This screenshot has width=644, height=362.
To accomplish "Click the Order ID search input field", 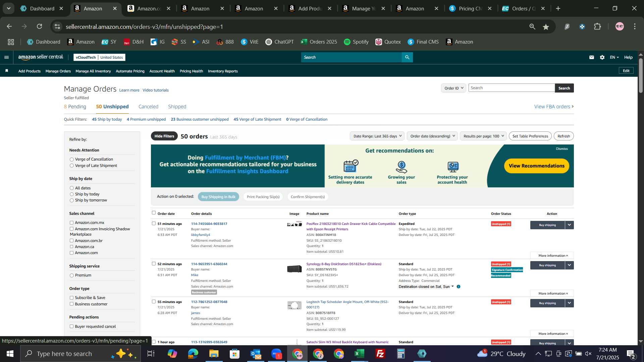I will [x=512, y=88].
